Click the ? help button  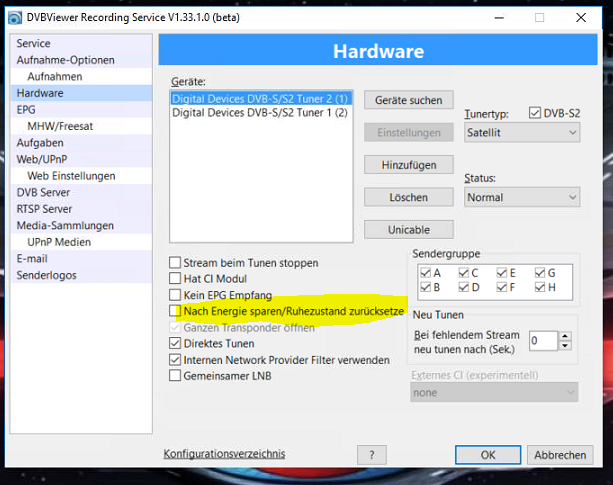372,455
